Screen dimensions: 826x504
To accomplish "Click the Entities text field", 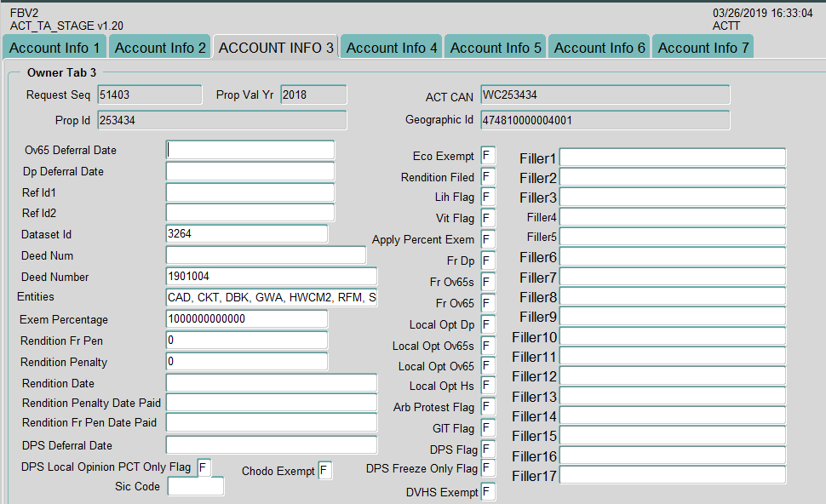I will pos(271,297).
